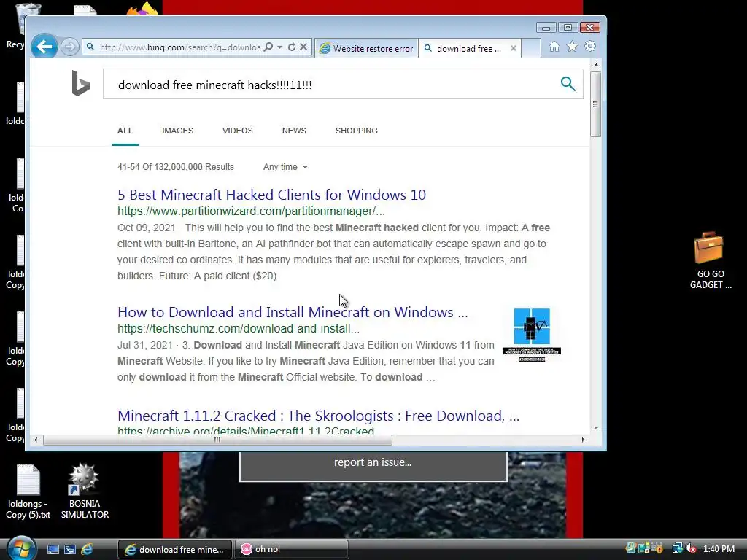Click the vertical scrollbar thumb
The width and height of the screenshot is (747, 560).
(595, 104)
